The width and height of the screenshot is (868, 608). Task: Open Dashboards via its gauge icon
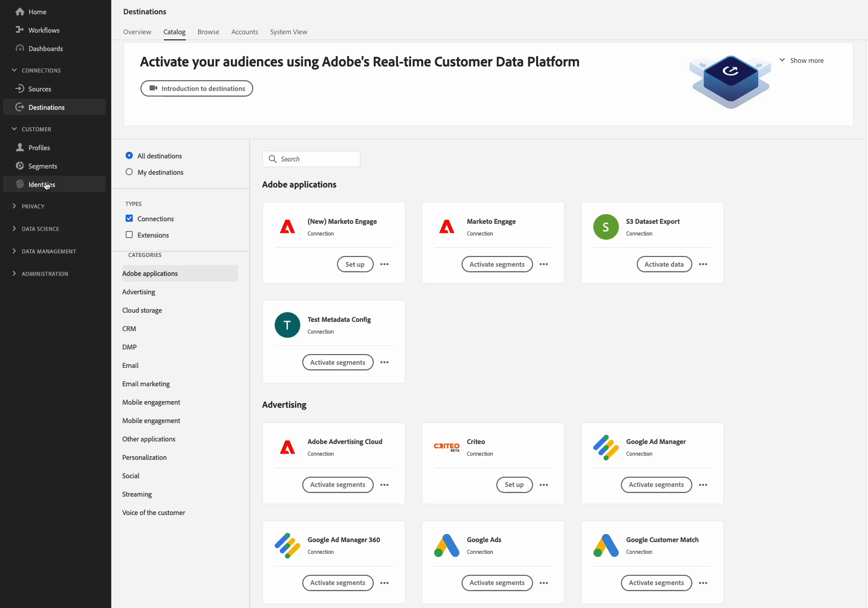[20, 49]
